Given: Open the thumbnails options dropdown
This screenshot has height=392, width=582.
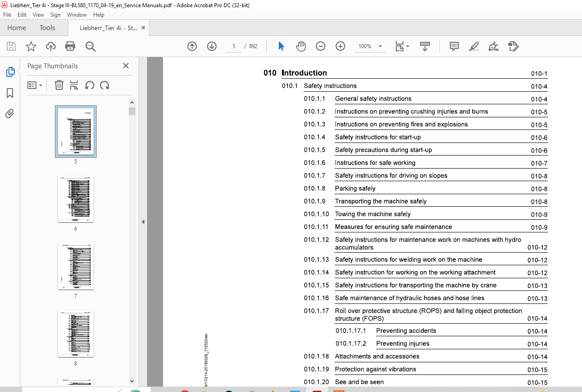Looking at the screenshot, I should [35, 85].
